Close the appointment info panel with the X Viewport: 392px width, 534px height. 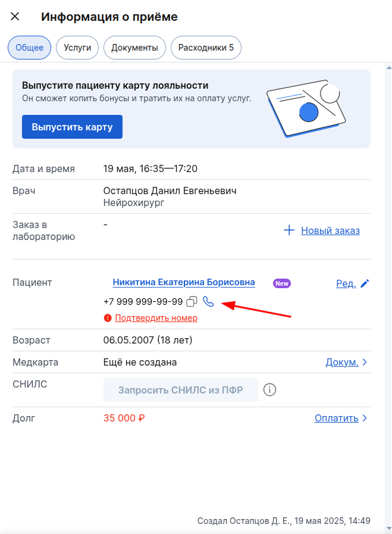[15, 16]
